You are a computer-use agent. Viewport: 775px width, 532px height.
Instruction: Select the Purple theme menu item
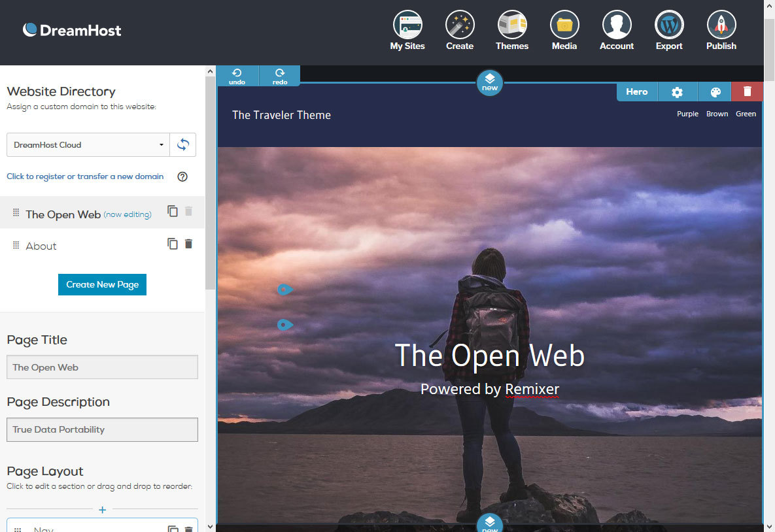tap(687, 114)
